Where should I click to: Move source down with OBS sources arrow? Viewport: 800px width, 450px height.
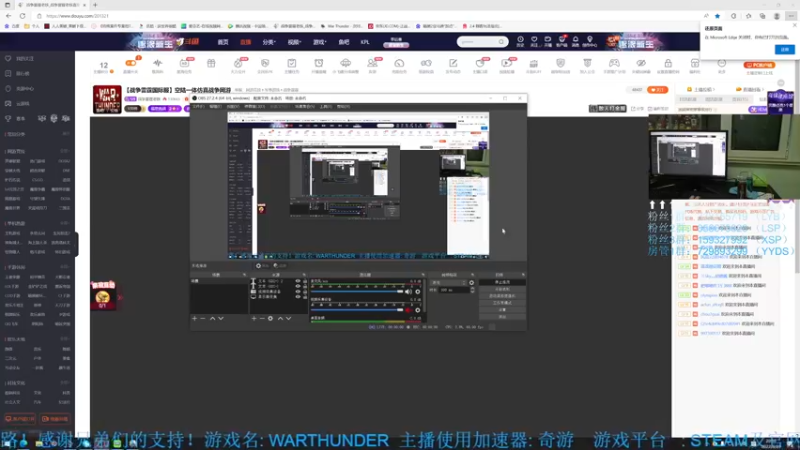(x=288, y=318)
